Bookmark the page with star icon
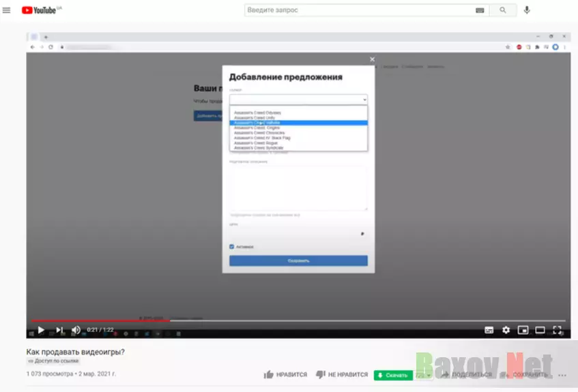Image resolution: width=578 pixels, height=392 pixels. 508,47
